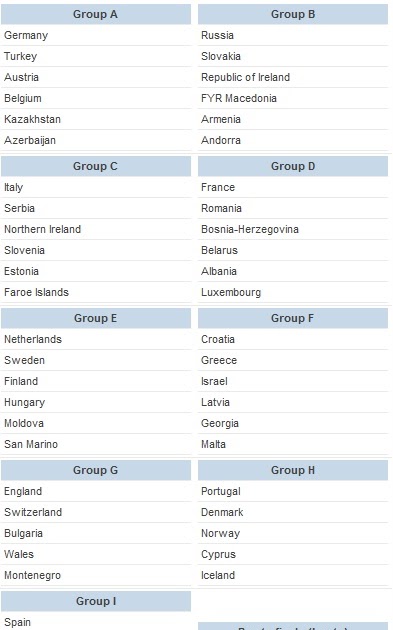Select Spain in Group I
The image size is (393, 630).
17,622
